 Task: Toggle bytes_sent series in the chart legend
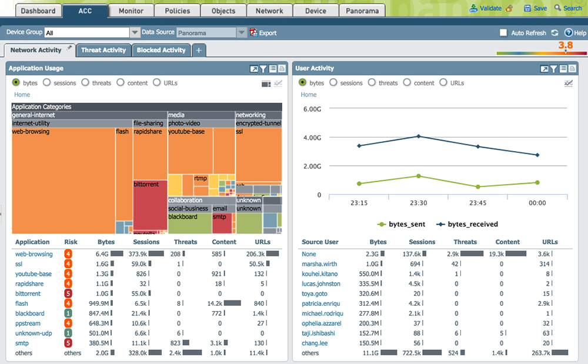pyautogui.click(x=401, y=224)
